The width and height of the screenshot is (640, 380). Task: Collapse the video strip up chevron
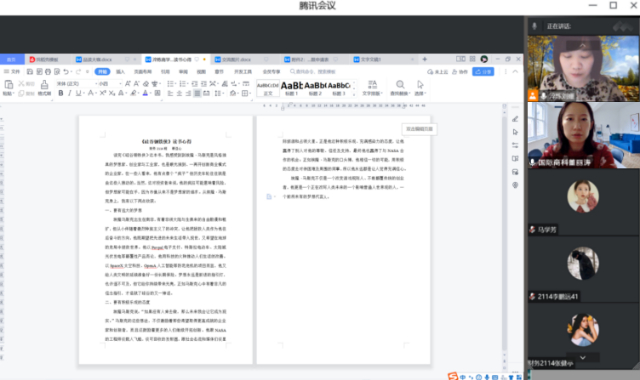[583, 46]
